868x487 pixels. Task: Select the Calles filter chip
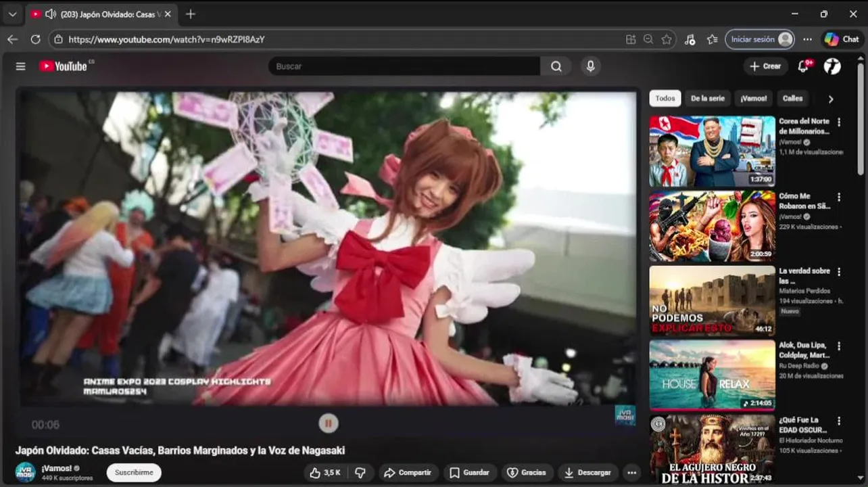[x=792, y=98]
